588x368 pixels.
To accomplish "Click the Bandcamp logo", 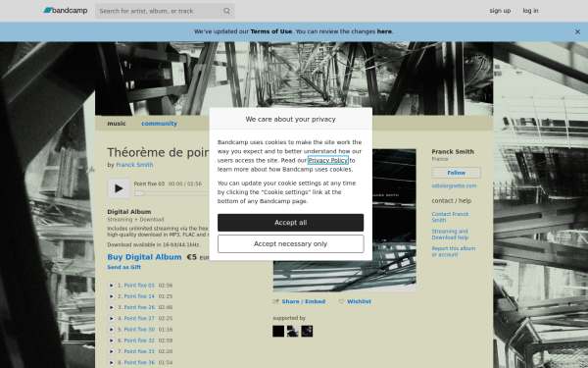I will click(x=66, y=11).
